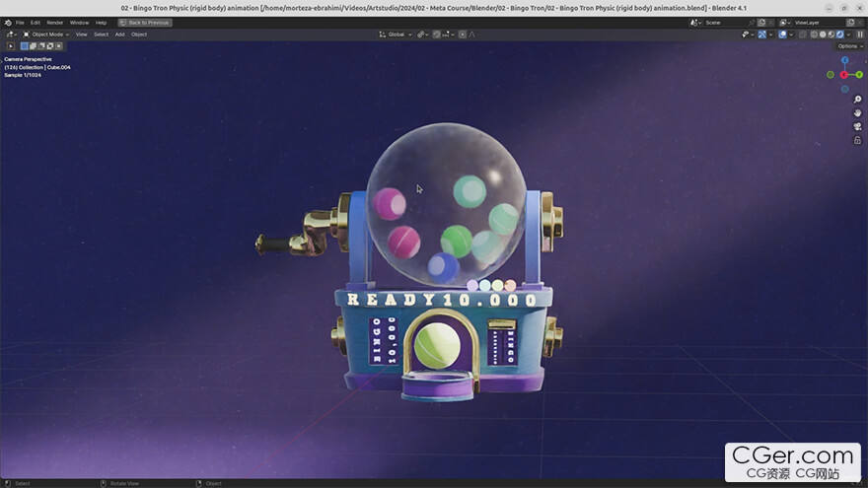Viewport: 868px width, 488px height.
Task: Click the Back to Previous button
Action: (x=145, y=22)
